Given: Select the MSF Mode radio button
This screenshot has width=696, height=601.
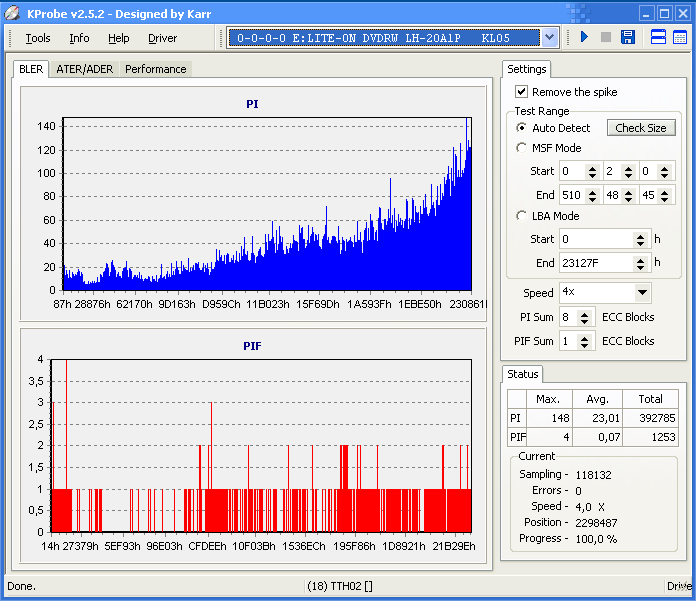Looking at the screenshot, I should (x=521, y=148).
